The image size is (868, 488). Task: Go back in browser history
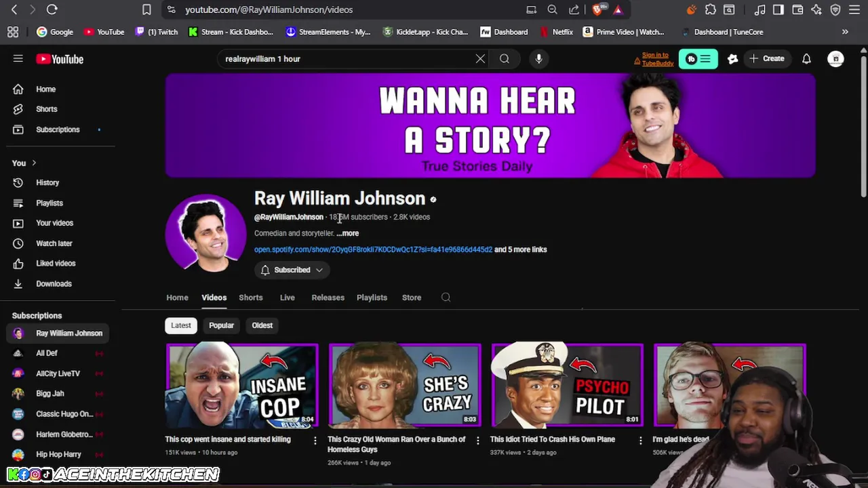tap(14, 9)
